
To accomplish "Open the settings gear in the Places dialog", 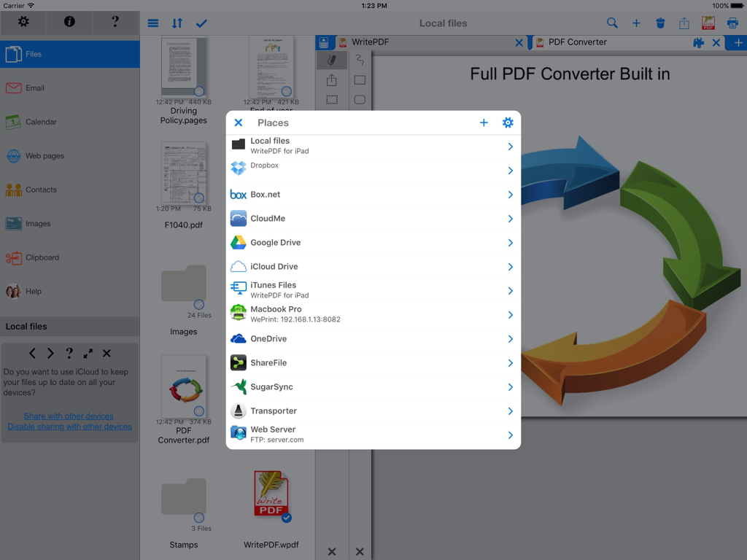I will point(508,122).
